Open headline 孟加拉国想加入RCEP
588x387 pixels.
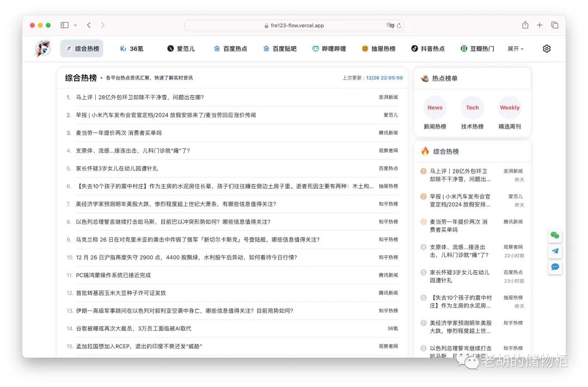click(x=139, y=347)
